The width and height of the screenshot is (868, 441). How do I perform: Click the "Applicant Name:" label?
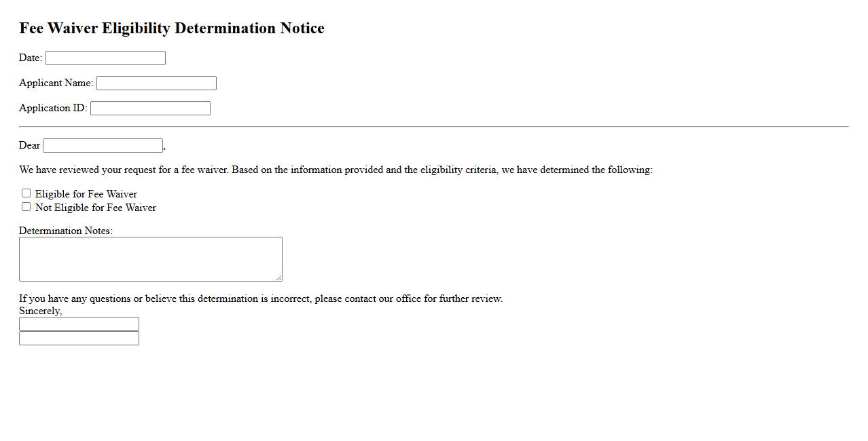[56, 83]
